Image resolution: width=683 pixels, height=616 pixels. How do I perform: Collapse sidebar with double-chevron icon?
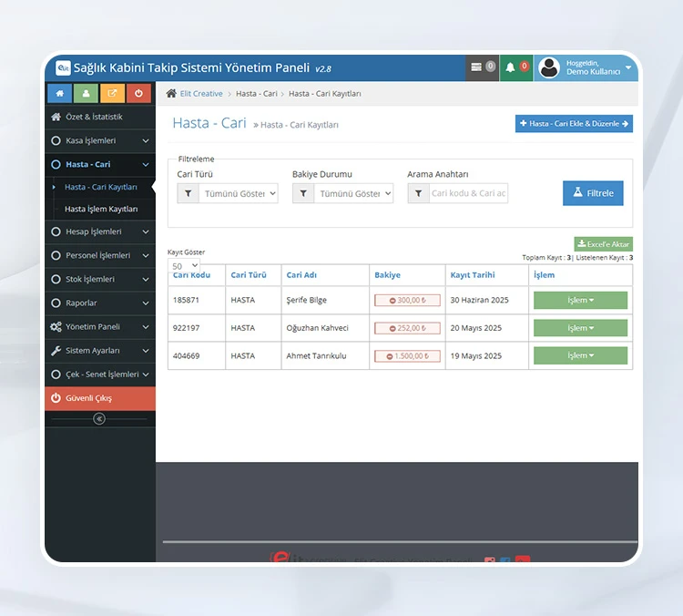[x=99, y=419]
